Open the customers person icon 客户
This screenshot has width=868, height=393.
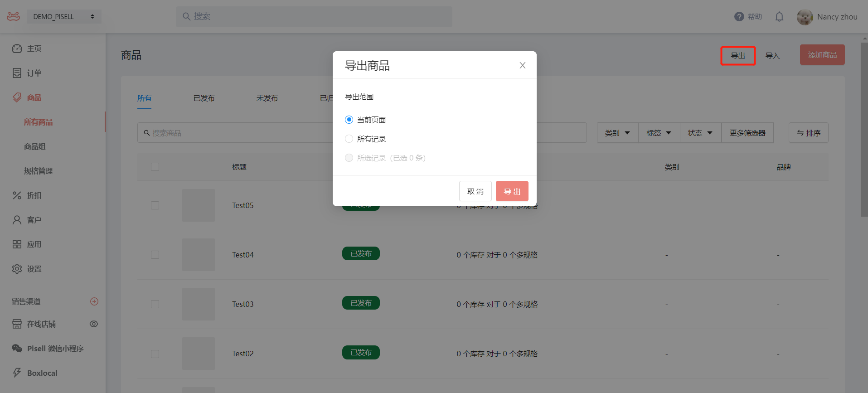tap(17, 220)
